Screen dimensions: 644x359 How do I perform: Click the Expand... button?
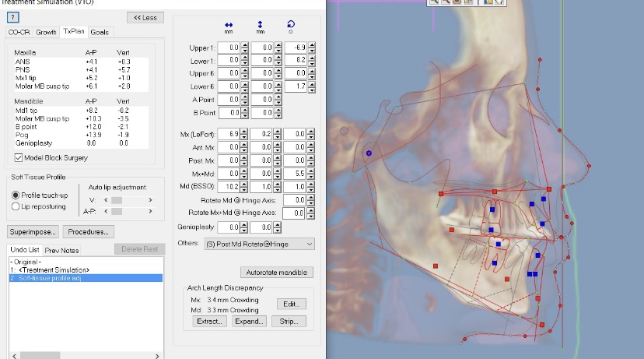coord(249,321)
